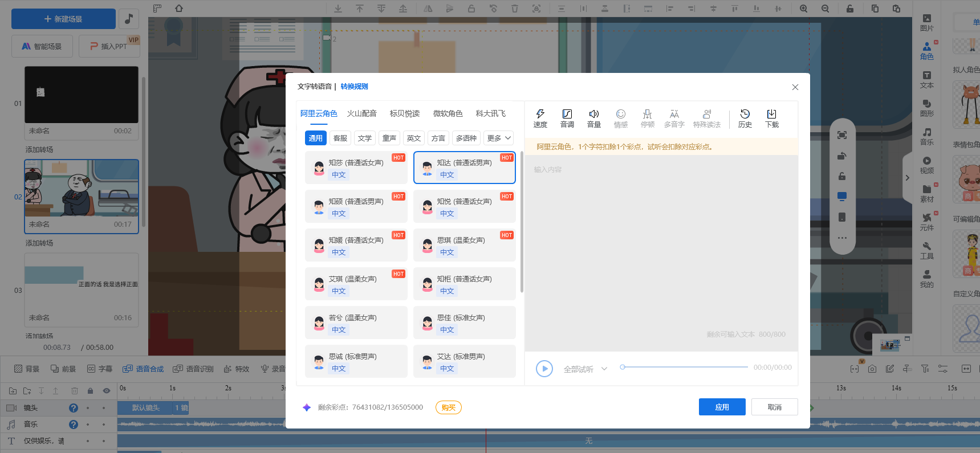Screen dimensions: 980x453
Task: Open the 视频 panel in right sidebar
Action: (926, 165)
